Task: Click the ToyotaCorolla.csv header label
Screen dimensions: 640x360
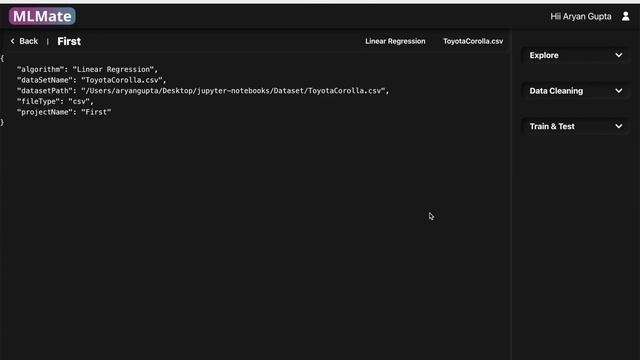Action: point(473,41)
